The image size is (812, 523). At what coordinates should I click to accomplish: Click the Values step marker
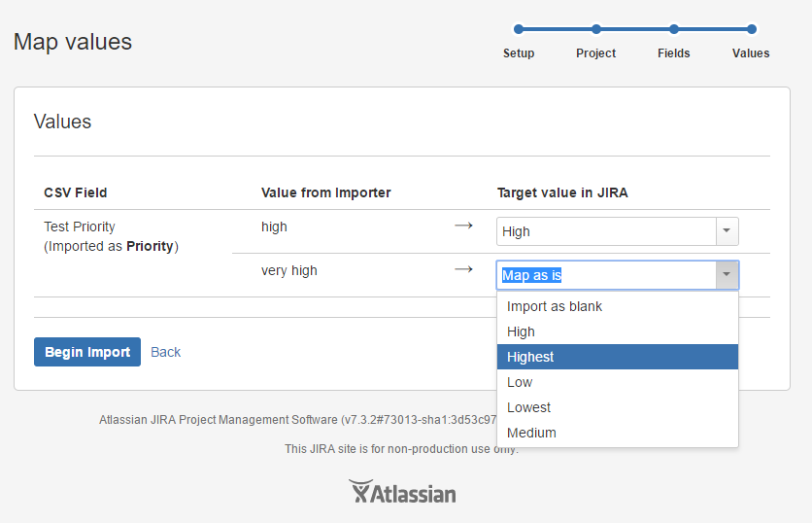752,29
